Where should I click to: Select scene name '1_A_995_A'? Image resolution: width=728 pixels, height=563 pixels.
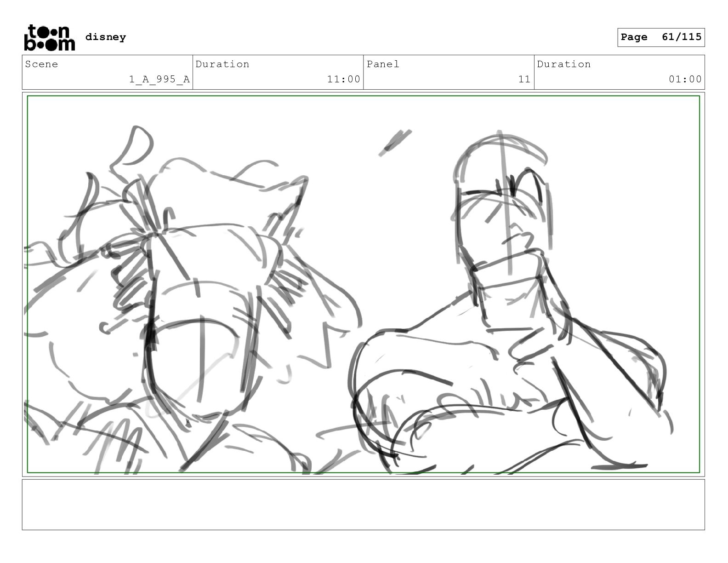pyautogui.click(x=159, y=79)
